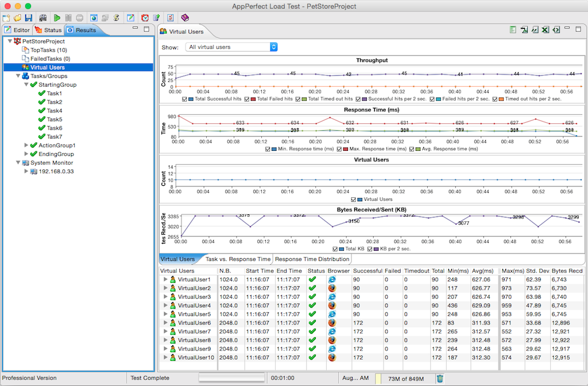Click the document with green arrow icon

click(x=156, y=18)
